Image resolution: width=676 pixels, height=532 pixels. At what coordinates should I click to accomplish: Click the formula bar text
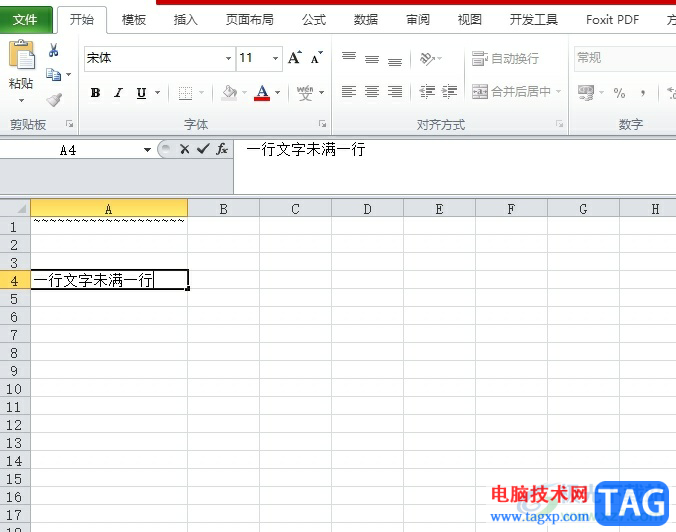(x=306, y=150)
